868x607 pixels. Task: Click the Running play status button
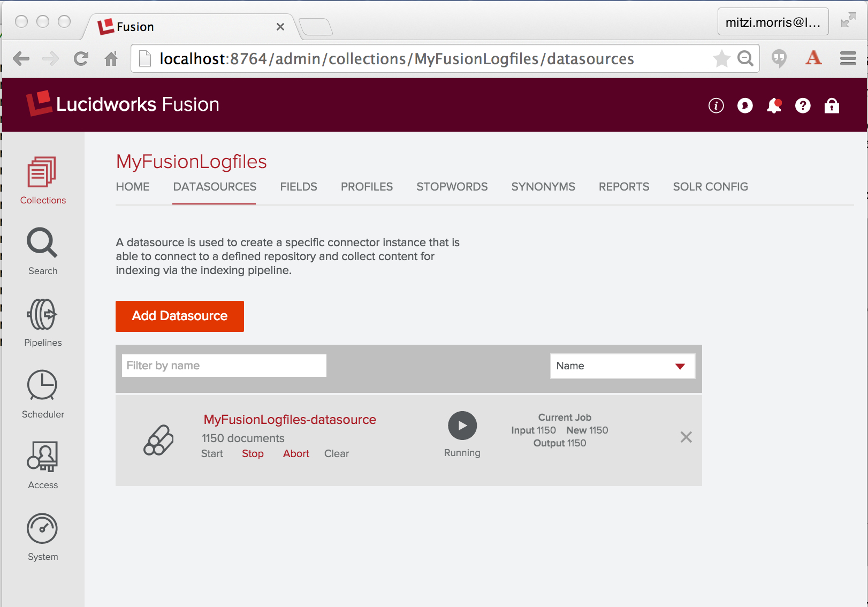click(x=462, y=426)
